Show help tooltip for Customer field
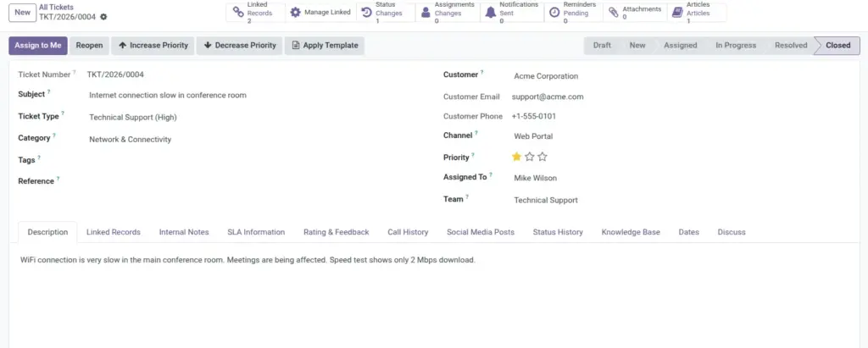Screen dimensions: 868x348 click(x=481, y=72)
